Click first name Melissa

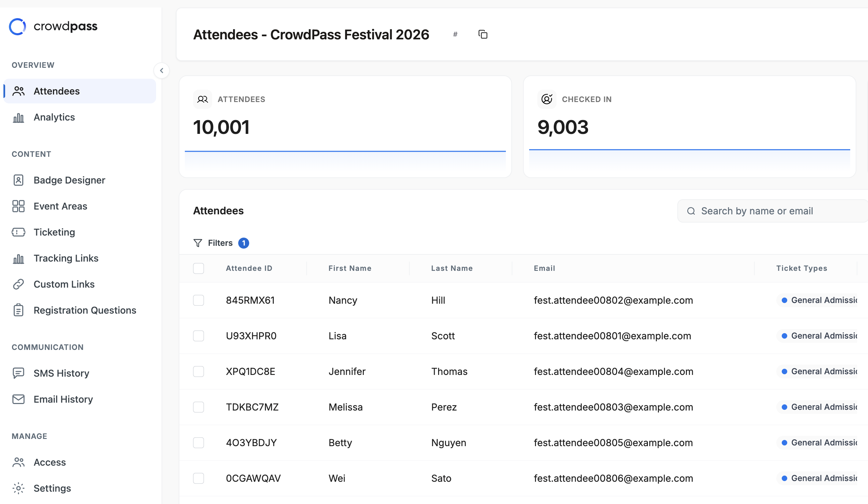pyautogui.click(x=345, y=407)
